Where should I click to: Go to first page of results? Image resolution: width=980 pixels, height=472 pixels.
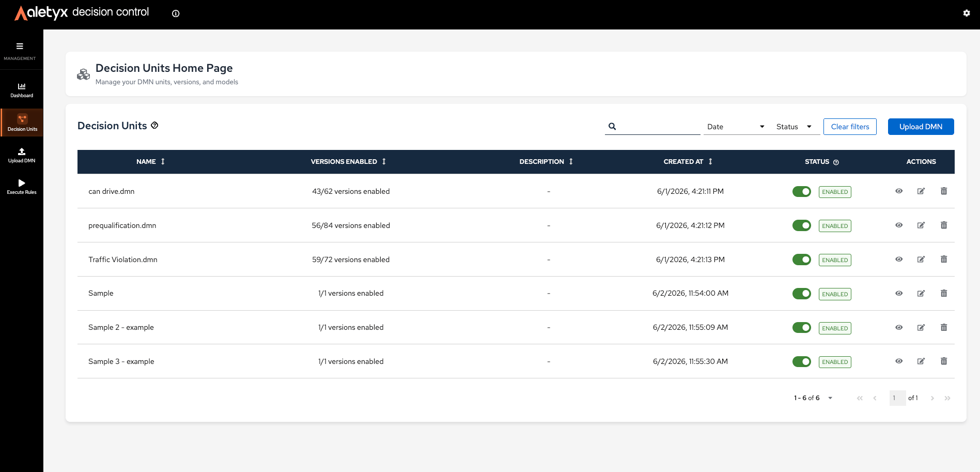click(x=860, y=398)
